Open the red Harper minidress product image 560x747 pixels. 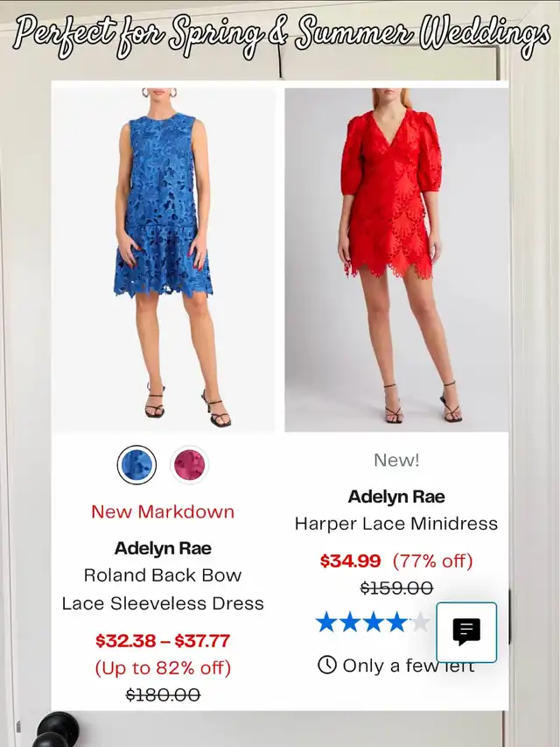[396, 259]
